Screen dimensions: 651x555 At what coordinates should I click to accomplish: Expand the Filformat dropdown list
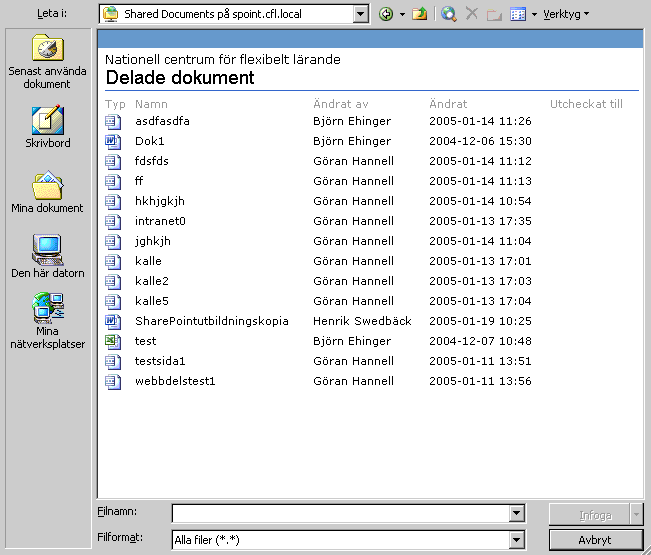click(516, 540)
